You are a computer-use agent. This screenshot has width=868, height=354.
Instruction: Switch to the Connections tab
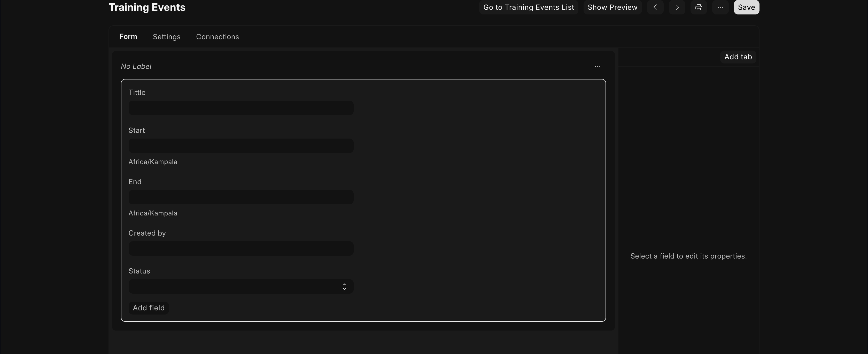point(217,37)
